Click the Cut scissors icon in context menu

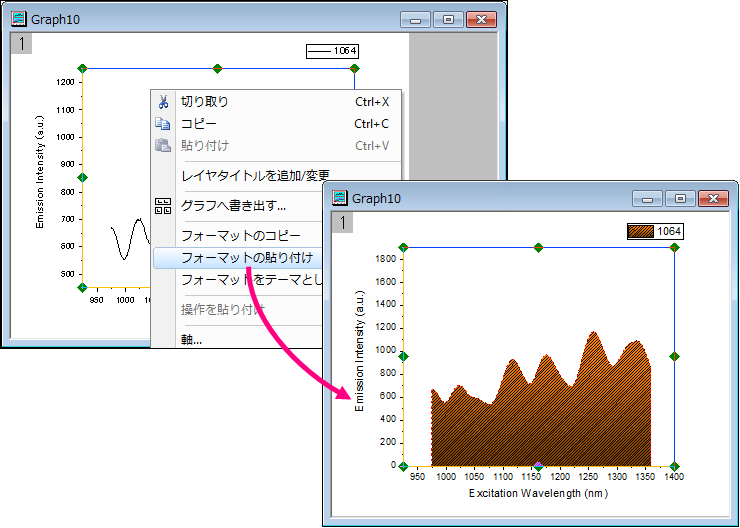click(163, 101)
